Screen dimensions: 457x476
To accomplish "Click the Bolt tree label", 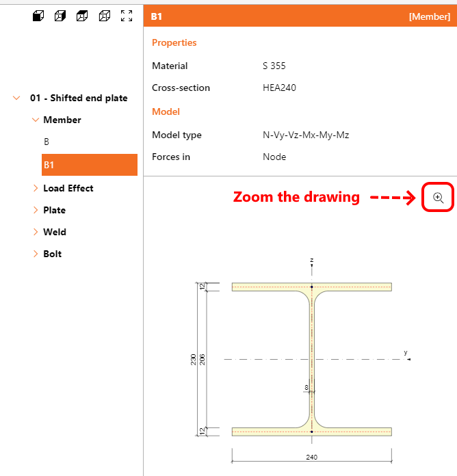I will (53, 254).
